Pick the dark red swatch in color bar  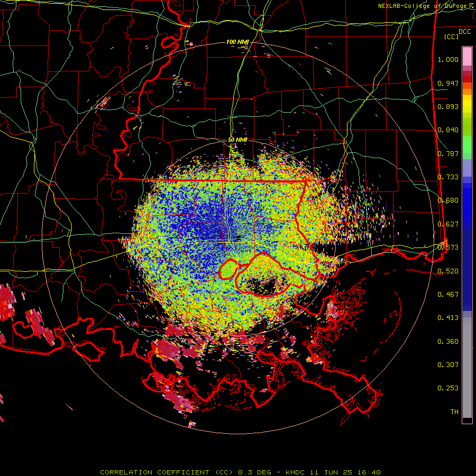coord(467,79)
